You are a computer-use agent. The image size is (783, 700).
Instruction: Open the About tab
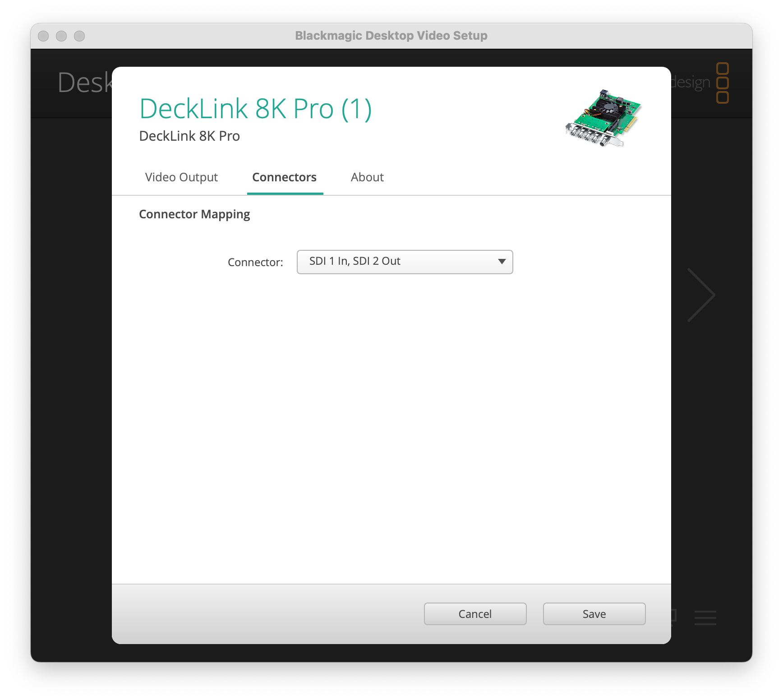367,177
